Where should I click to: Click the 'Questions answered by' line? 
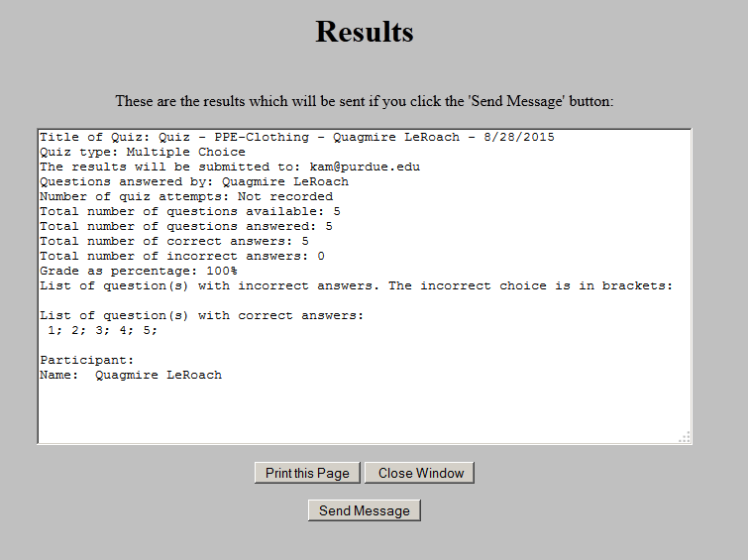click(x=194, y=182)
